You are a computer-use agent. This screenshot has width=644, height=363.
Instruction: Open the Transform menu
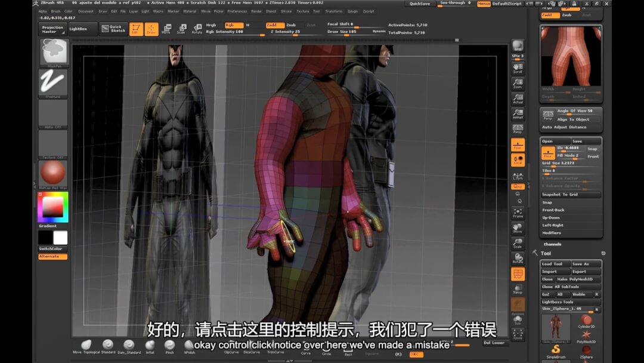tap(333, 11)
